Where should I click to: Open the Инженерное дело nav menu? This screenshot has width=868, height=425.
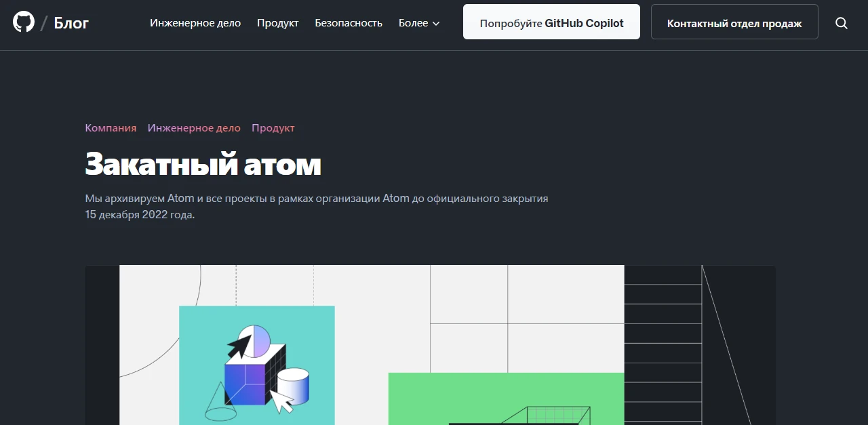coord(195,23)
